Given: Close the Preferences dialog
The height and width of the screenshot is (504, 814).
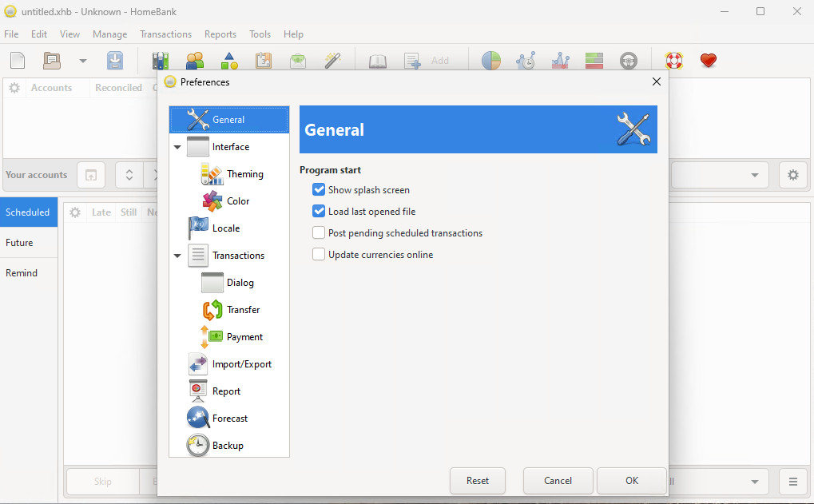Looking at the screenshot, I should [x=656, y=81].
